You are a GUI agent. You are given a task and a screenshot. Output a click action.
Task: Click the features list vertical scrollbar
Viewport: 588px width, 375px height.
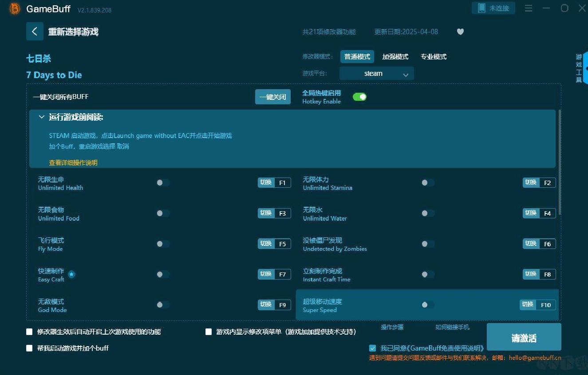click(x=560, y=162)
